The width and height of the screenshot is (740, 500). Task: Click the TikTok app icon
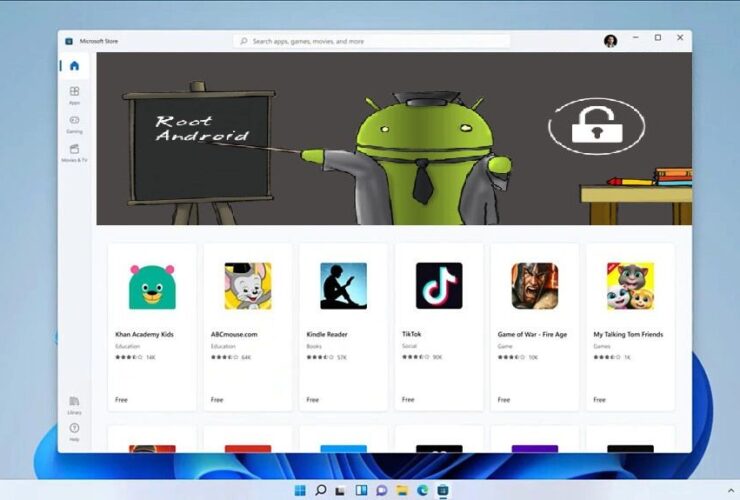coord(439,286)
